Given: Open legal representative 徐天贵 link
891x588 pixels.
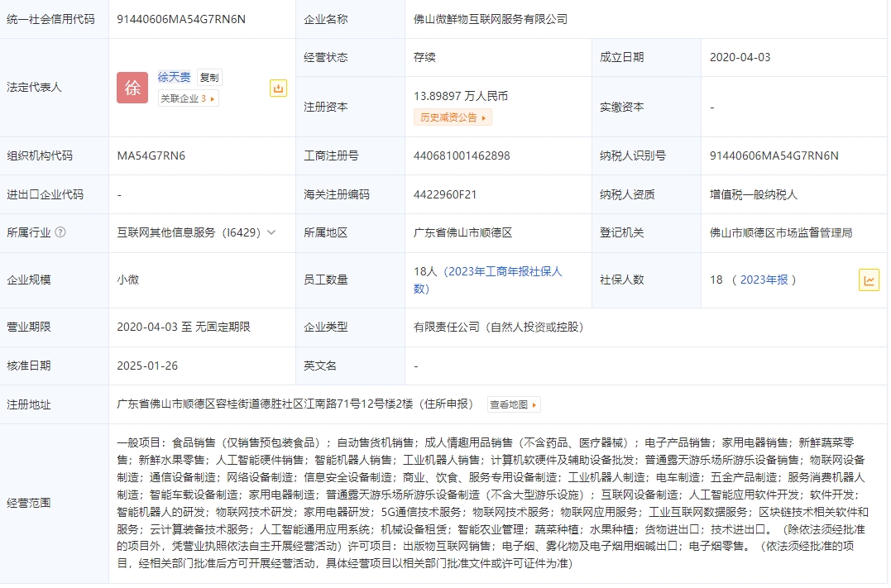Looking at the screenshot, I should 174,77.
